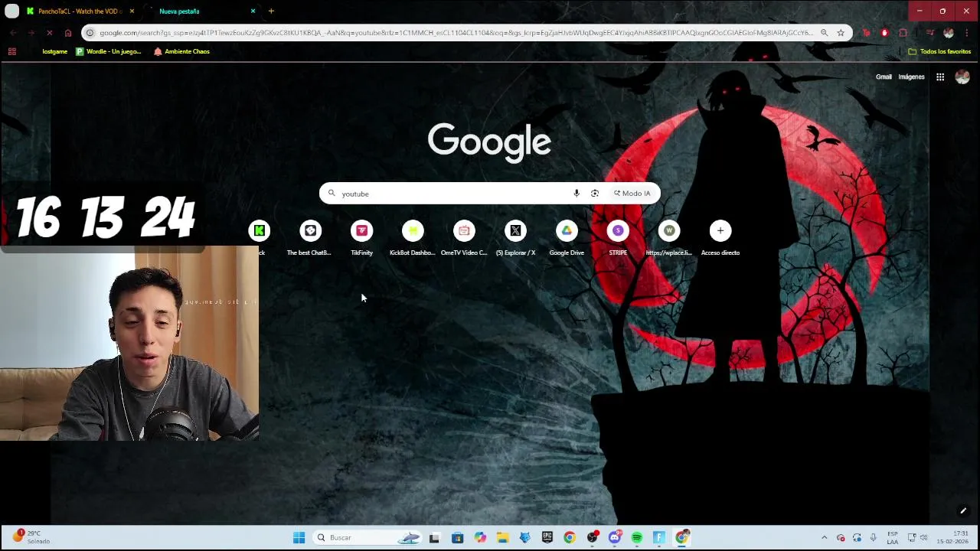Open Gmail link

[884, 77]
